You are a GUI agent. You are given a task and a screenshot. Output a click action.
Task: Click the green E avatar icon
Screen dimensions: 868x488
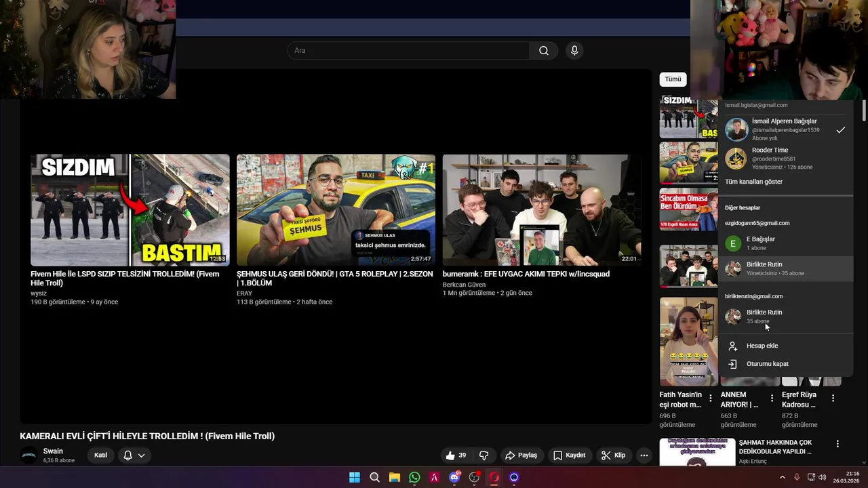pos(733,243)
